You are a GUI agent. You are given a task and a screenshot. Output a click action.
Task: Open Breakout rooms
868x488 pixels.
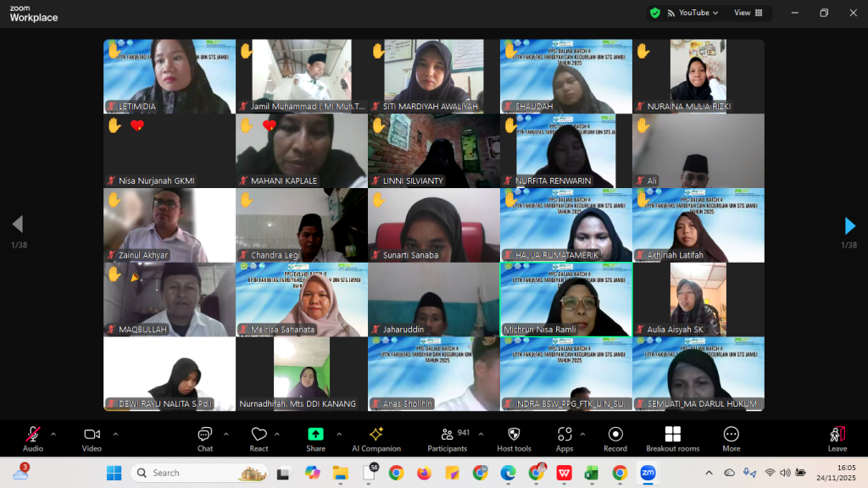pyautogui.click(x=672, y=438)
